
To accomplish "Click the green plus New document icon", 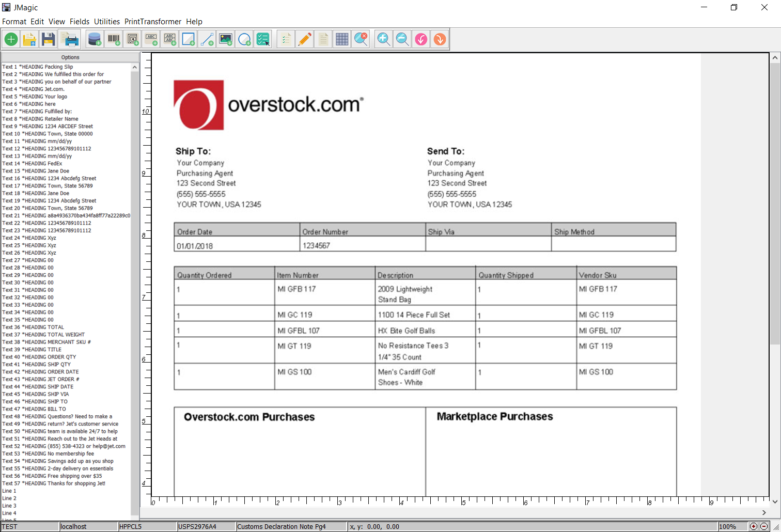I will [x=11, y=39].
